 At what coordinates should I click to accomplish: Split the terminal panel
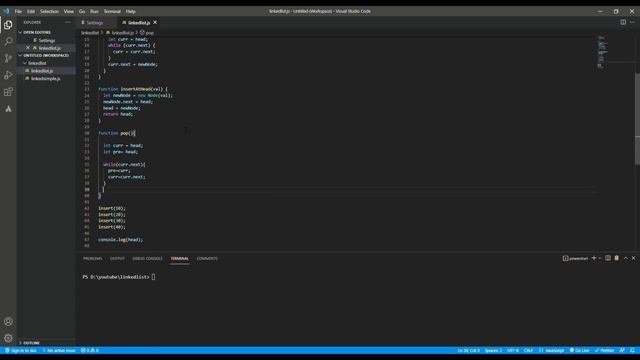point(608,258)
